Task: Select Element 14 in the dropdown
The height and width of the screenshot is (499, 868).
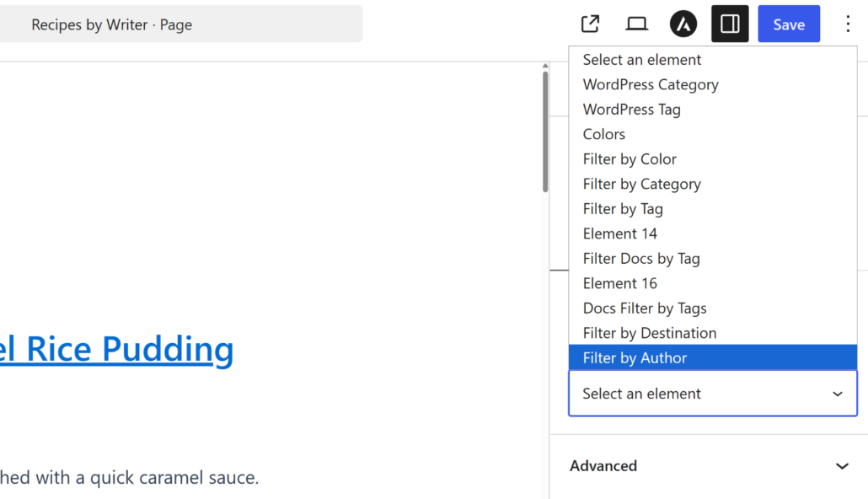Action: 712,233
